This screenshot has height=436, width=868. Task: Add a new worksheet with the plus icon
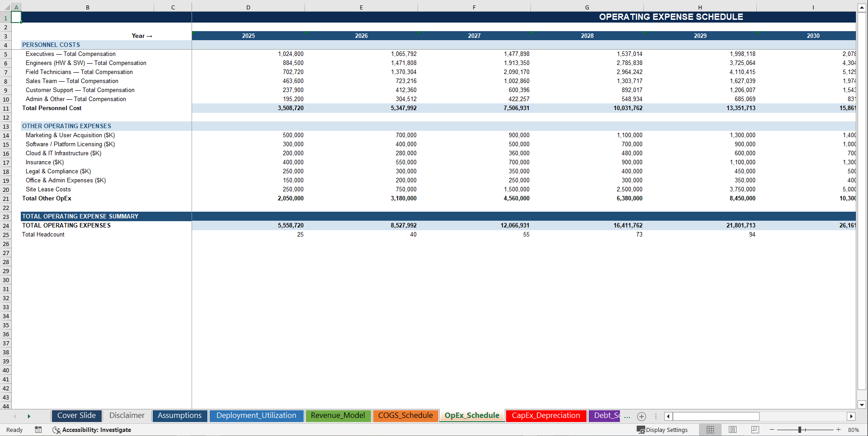tap(641, 416)
